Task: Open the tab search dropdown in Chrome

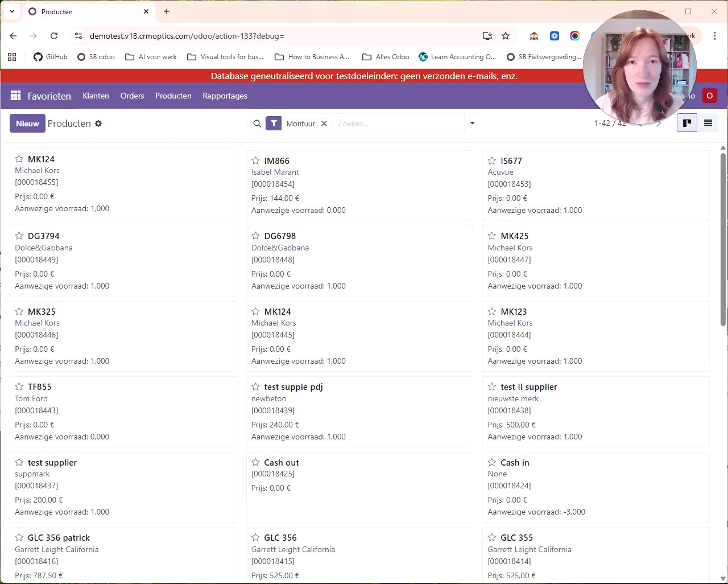Action: [x=12, y=11]
